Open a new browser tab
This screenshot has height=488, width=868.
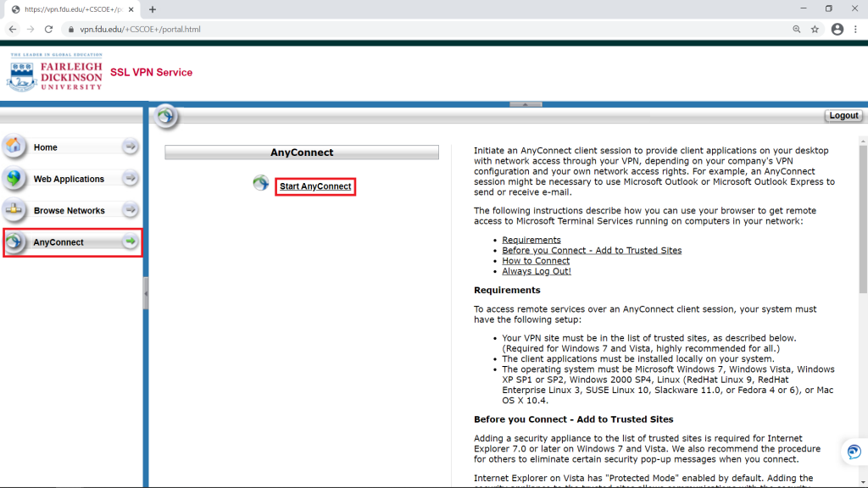(x=153, y=9)
